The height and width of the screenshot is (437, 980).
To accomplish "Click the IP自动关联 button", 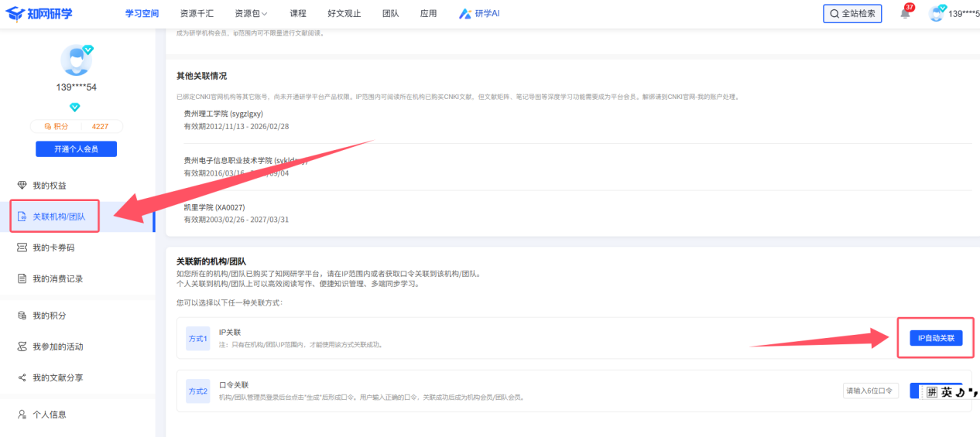I will [935, 338].
